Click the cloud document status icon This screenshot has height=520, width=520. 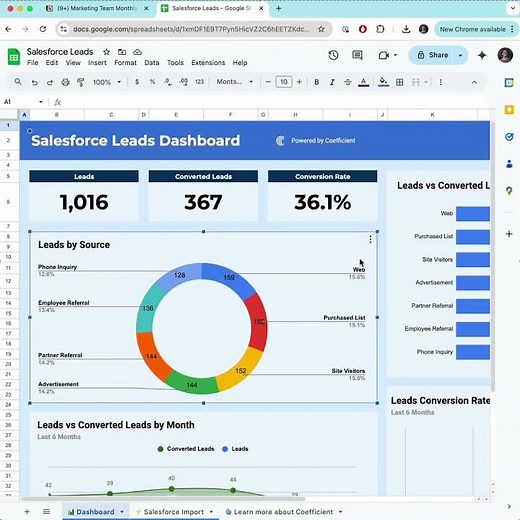pos(137,52)
